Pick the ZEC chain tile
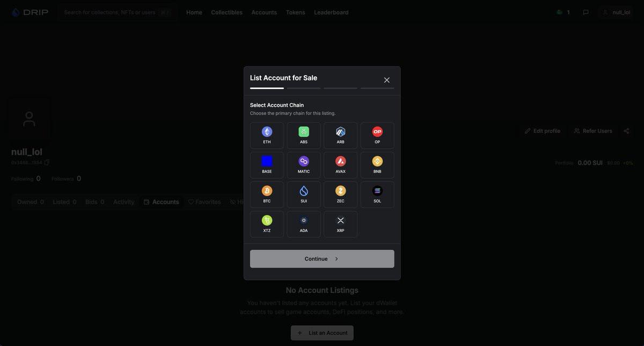The image size is (644, 346). 340,194
